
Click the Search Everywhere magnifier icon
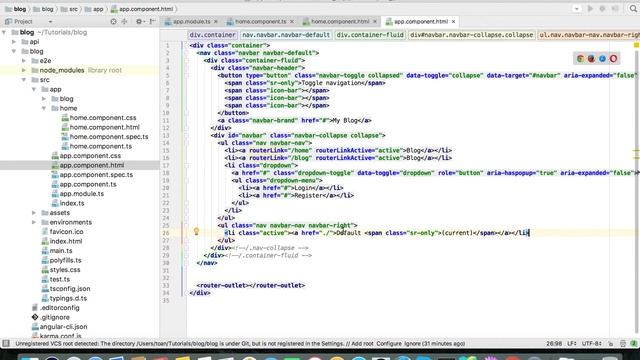633,9
